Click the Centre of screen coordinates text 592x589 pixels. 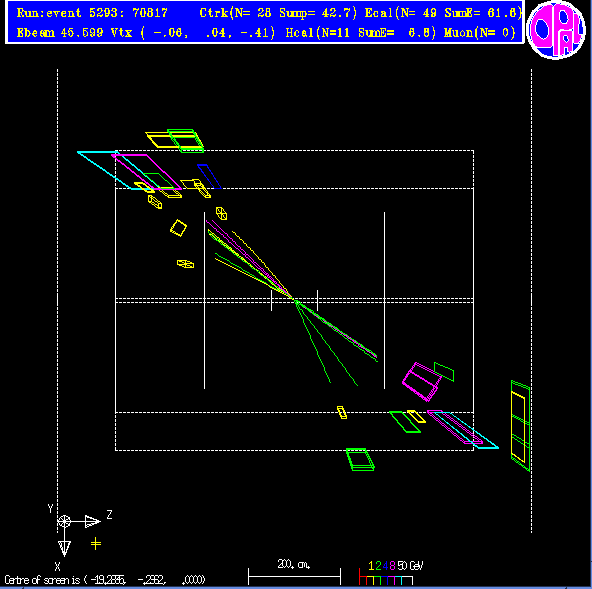point(105,580)
